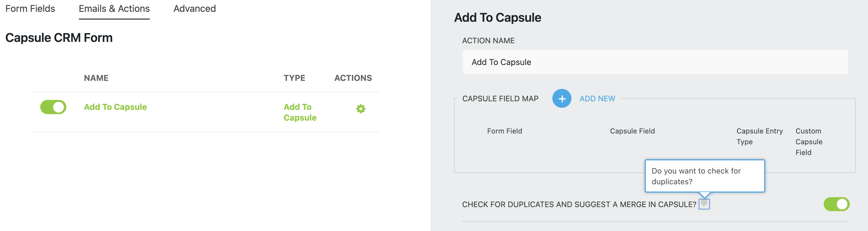Turn off check for duplicates toggle
The width and height of the screenshot is (868, 231).
tap(836, 204)
